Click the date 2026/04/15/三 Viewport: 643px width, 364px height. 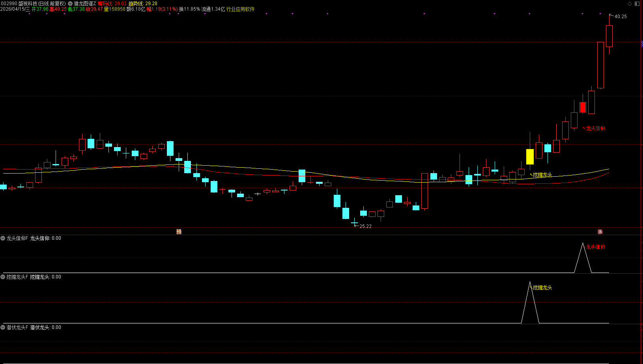pyautogui.click(x=15, y=9)
